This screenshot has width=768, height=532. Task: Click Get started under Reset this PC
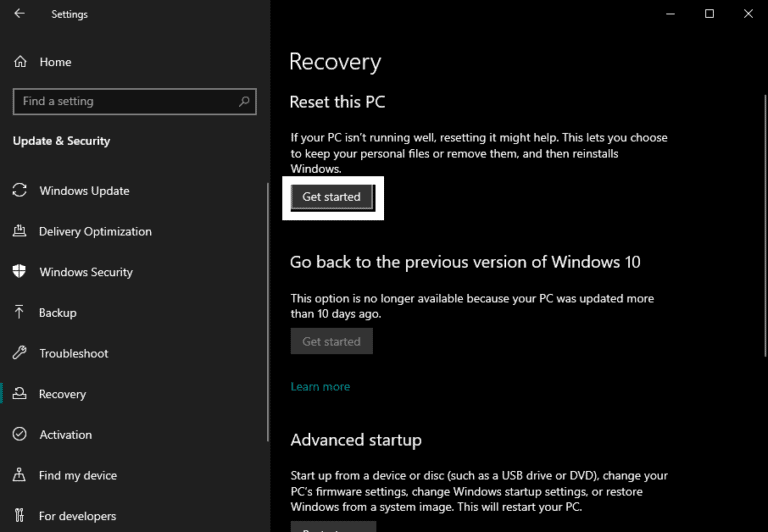point(331,197)
